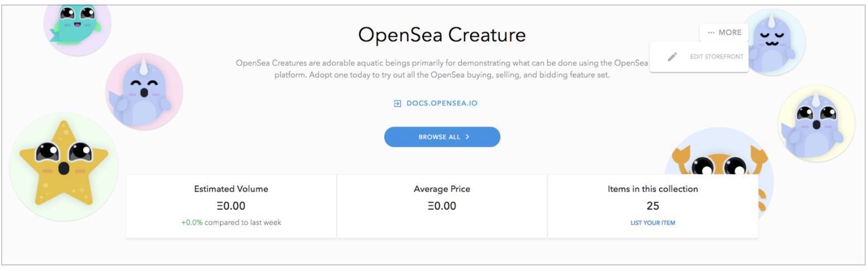This screenshot has width=868, height=271.
Task: Click the singing narwhal on pink background
Action: pos(144,92)
